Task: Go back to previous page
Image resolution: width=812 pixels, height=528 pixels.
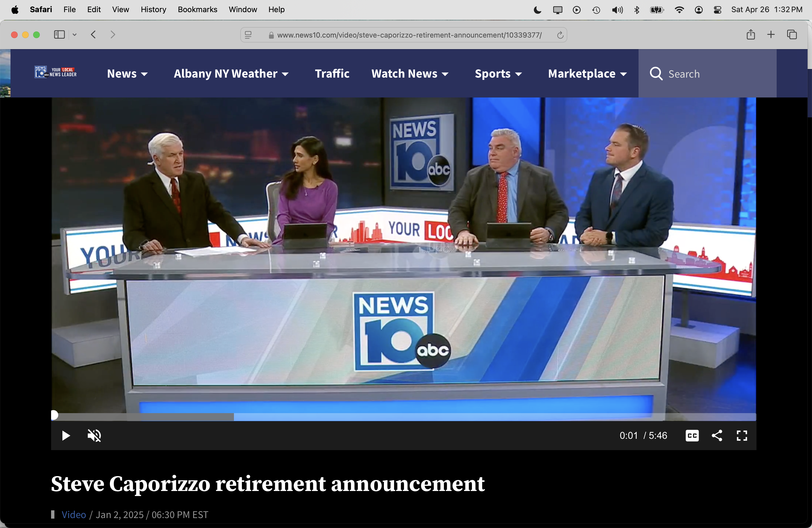Action: click(93, 35)
